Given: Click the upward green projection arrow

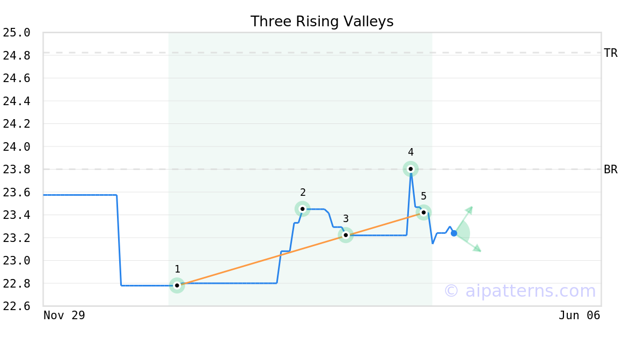Looking at the screenshot, I should tap(469, 210).
